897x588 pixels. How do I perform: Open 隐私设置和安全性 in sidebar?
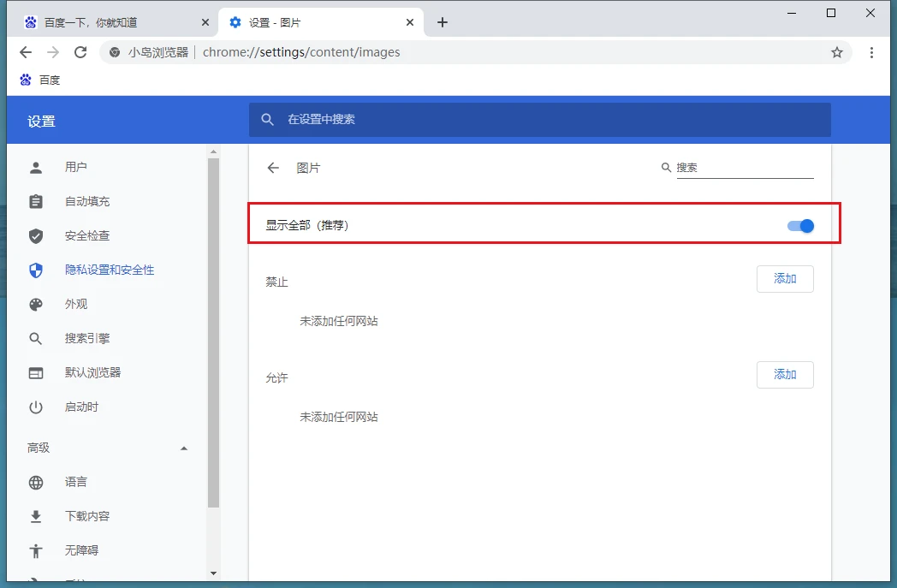(110, 270)
